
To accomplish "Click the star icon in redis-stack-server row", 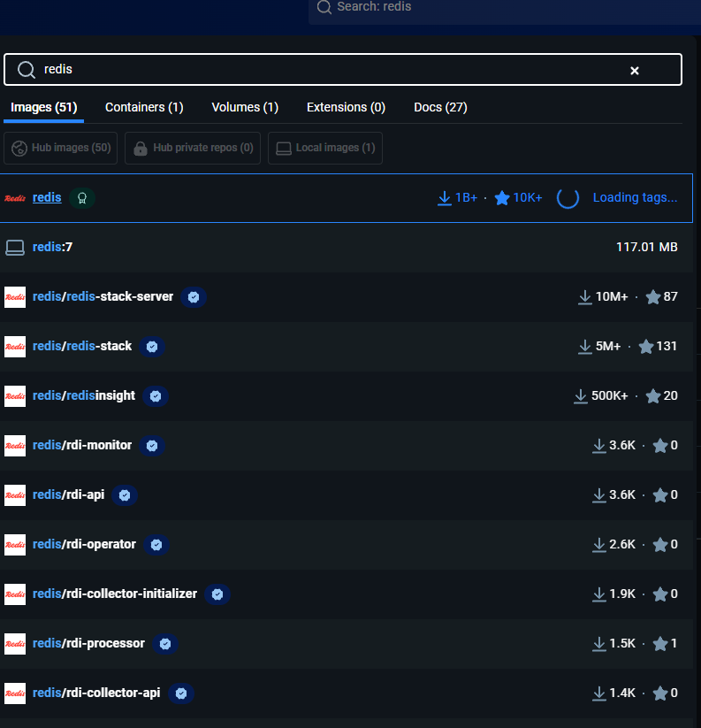I will [x=652, y=297].
